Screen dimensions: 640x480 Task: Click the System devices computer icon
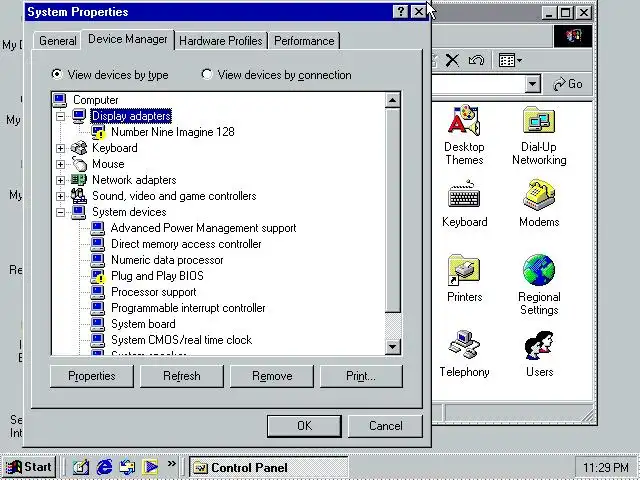click(79, 212)
